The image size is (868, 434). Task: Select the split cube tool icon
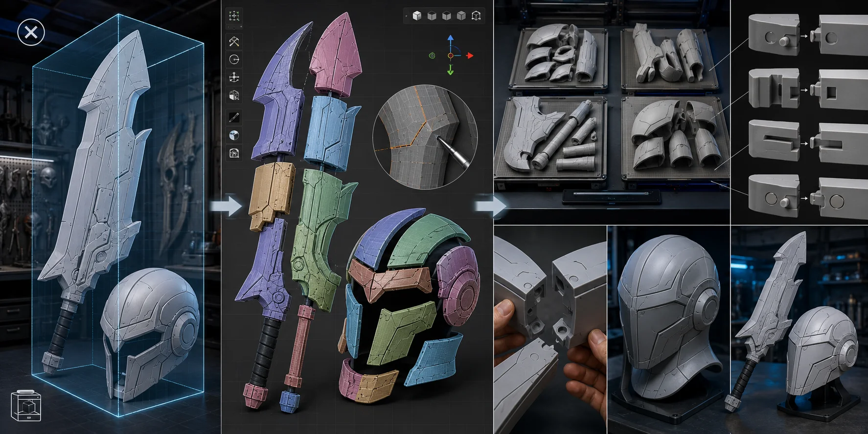pos(234,95)
